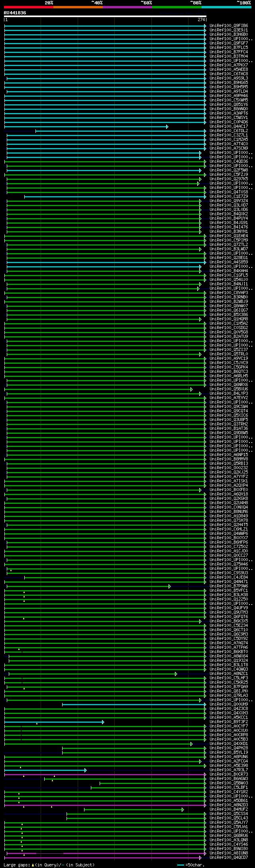
Task: Select the UniRef100_Q12250 label
Action: (229, 599)
